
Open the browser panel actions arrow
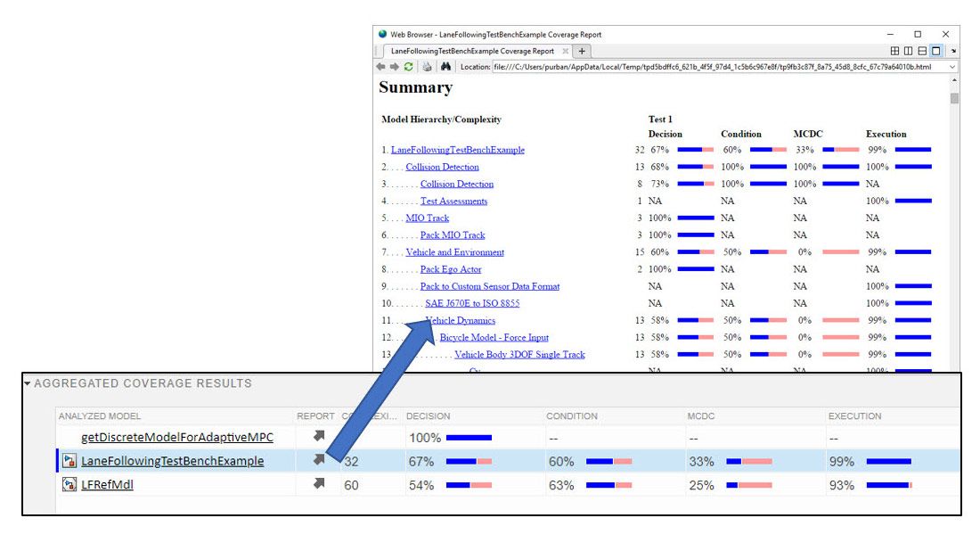pyautogui.click(x=953, y=51)
